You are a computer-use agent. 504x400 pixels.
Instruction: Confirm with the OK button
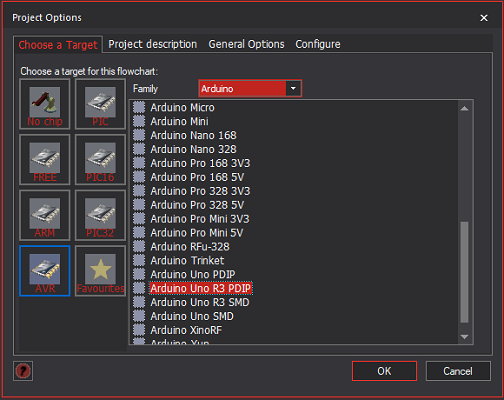(x=384, y=371)
